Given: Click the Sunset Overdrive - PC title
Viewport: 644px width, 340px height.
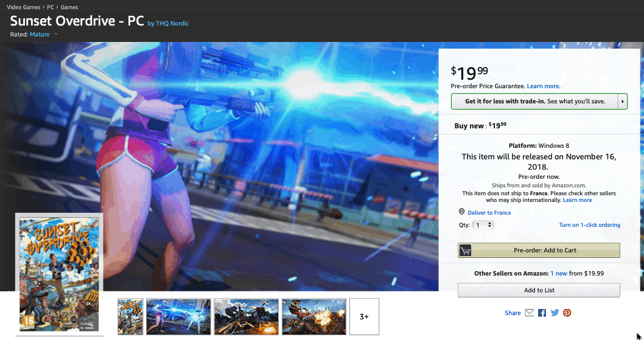Looking at the screenshot, I should click(x=77, y=21).
